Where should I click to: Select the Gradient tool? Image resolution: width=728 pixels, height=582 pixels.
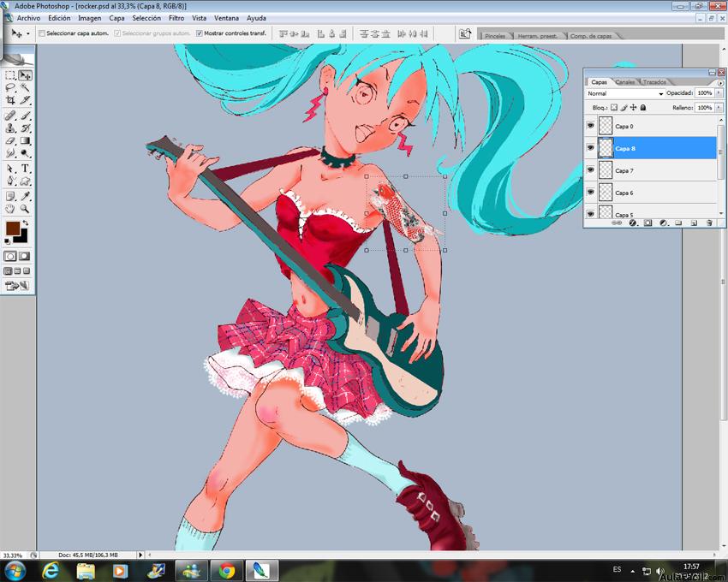(25, 140)
